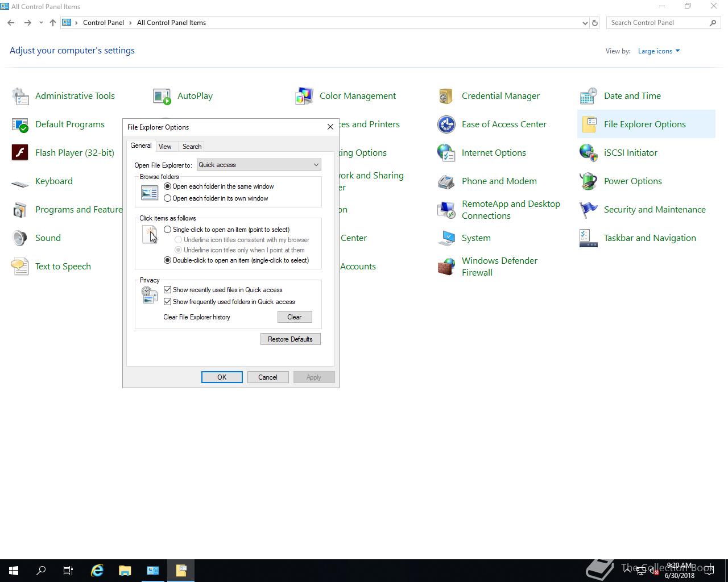728x582 pixels.
Task: Click the Restore Defaults button
Action: point(291,339)
